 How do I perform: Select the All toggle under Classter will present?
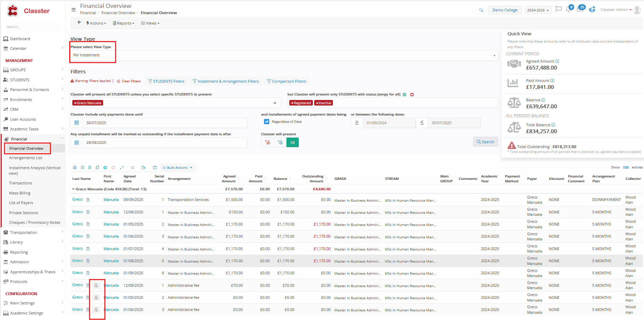(292, 143)
